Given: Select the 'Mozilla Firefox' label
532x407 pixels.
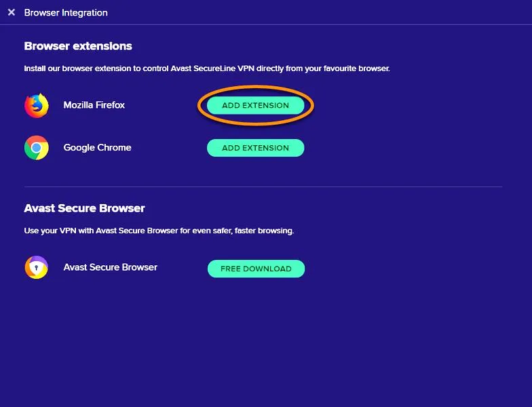Looking at the screenshot, I should (94, 104).
